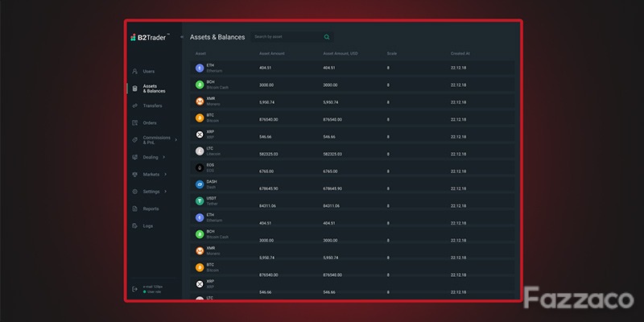Expand the Commissions & PnL chevron
This screenshot has height=322, width=644.
click(175, 140)
